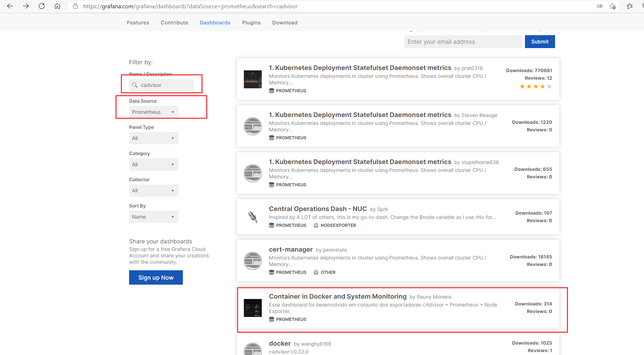View site info via the padlock icon
Screen dimensions: 644x355
75,6
